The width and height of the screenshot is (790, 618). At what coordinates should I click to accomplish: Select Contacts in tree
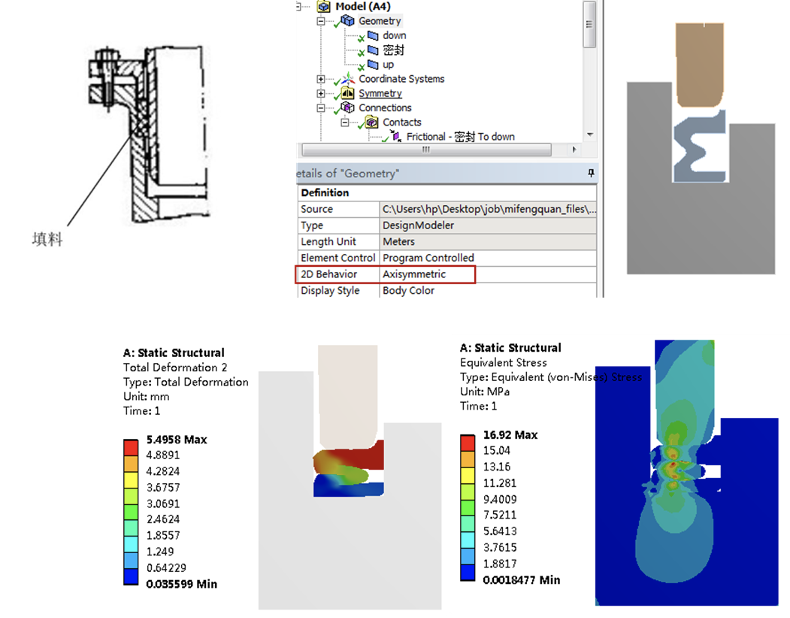[x=402, y=122]
